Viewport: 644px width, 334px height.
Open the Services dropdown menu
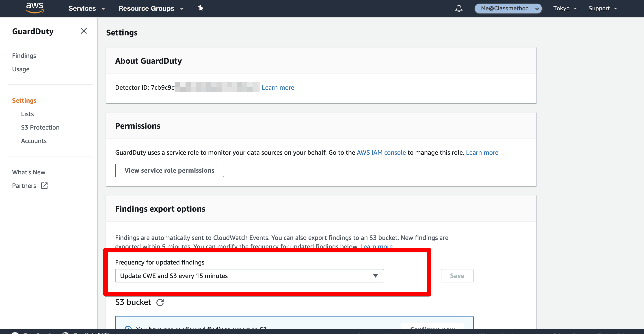87,9
